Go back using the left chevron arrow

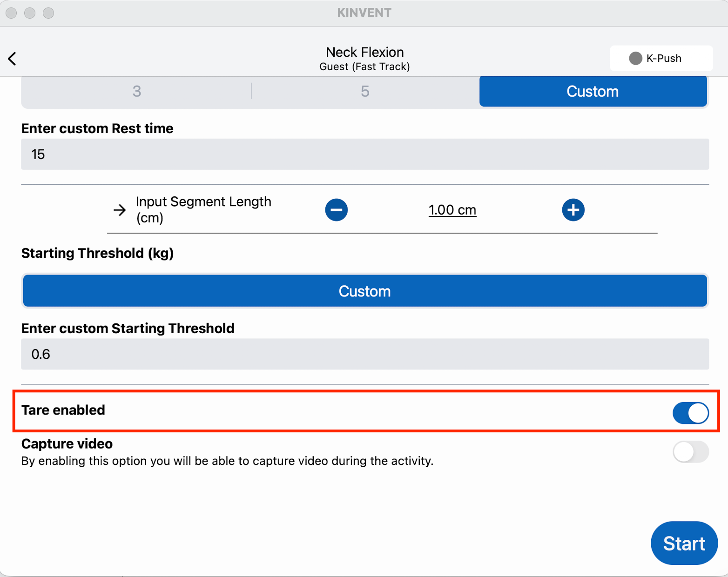[13, 59]
